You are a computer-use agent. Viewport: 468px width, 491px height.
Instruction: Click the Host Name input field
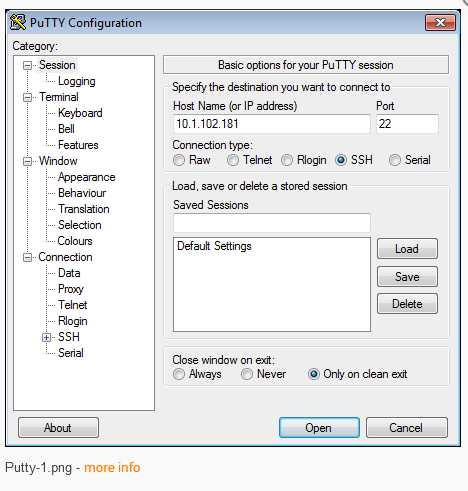pyautogui.click(x=272, y=124)
